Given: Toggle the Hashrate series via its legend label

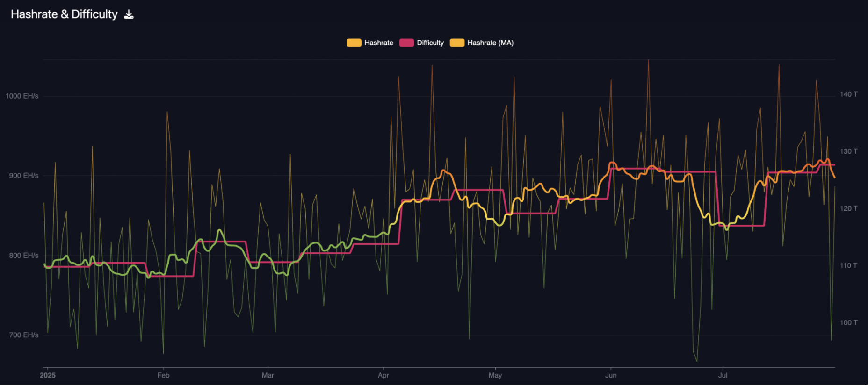Looking at the screenshot, I should click(x=378, y=43).
